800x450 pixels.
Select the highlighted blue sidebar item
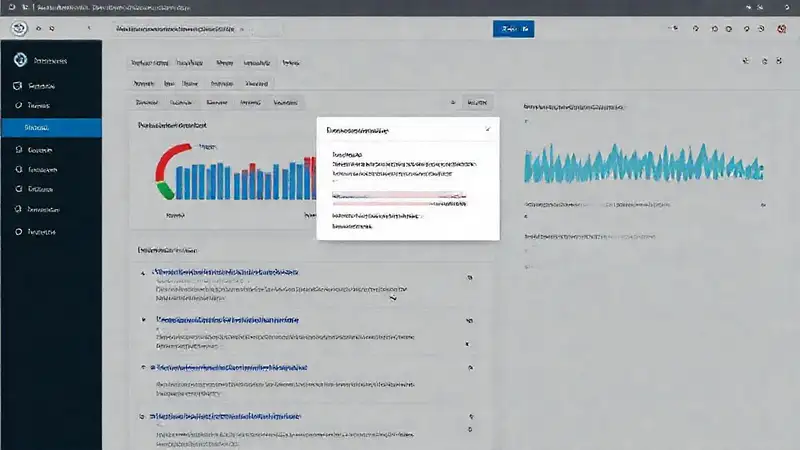[x=50, y=128]
